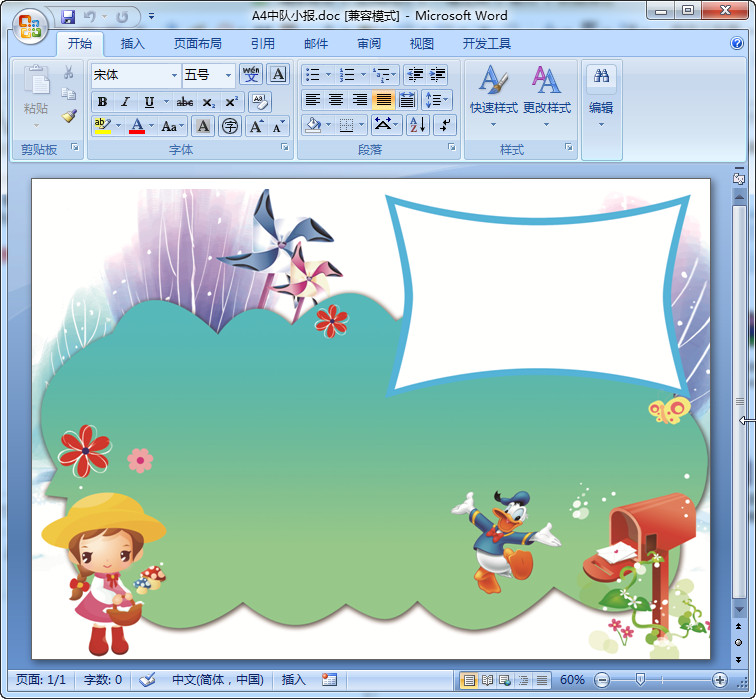Toggle bold formatting
The width and height of the screenshot is (756, 699).
point(102,102)
